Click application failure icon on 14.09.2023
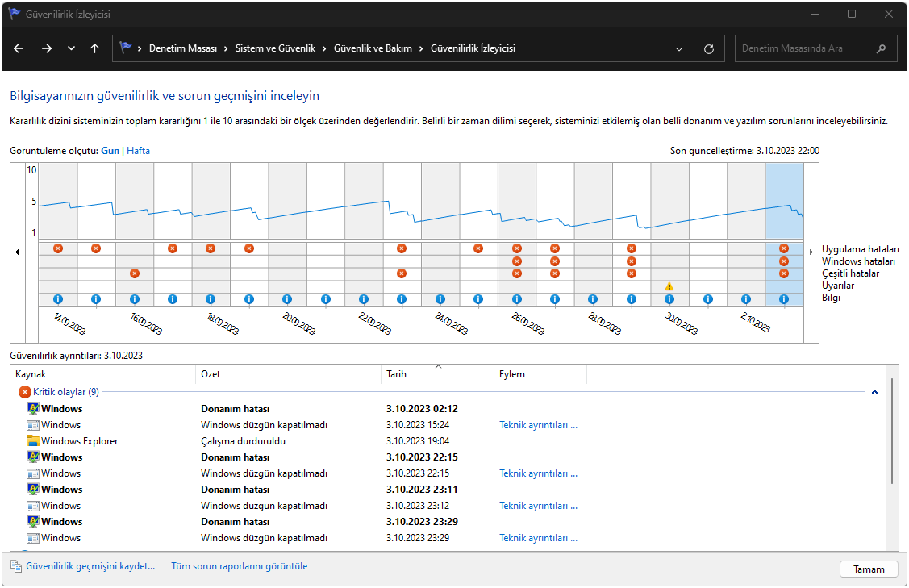 [x=58, y=248]
